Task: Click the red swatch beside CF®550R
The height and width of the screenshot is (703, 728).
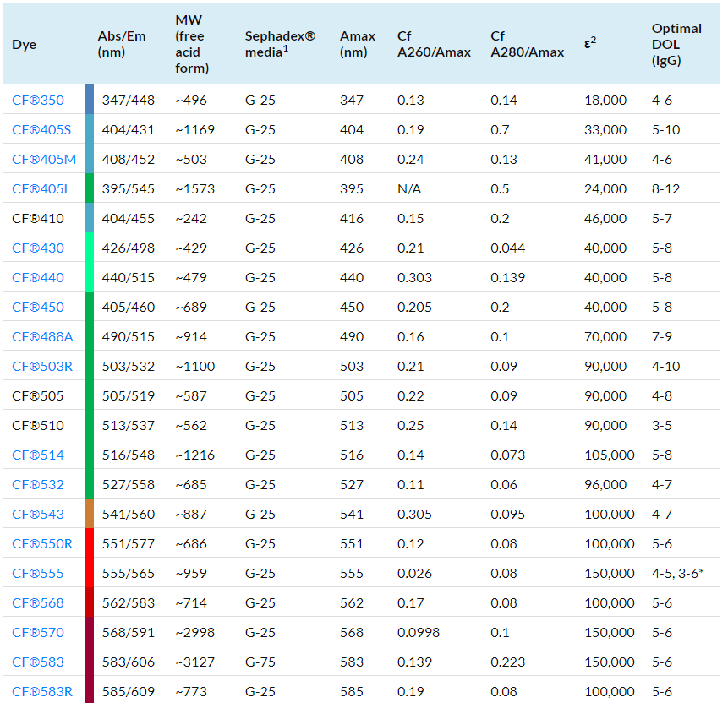Action: (90, 543)
